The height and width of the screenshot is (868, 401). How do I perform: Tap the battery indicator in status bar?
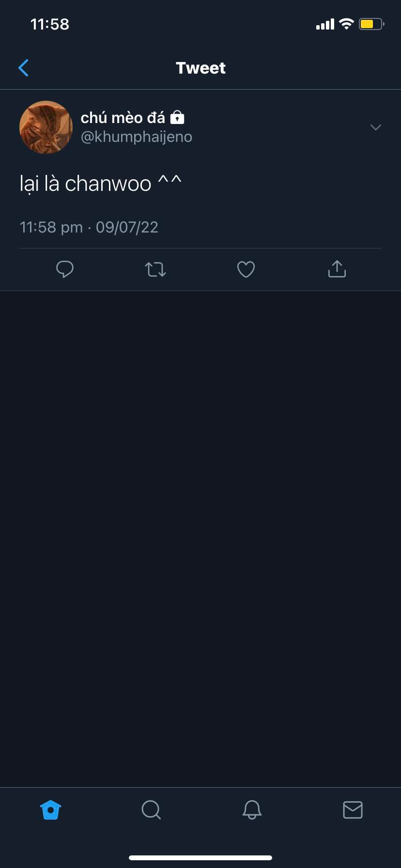pyautogui.click(x=371, y=24)
